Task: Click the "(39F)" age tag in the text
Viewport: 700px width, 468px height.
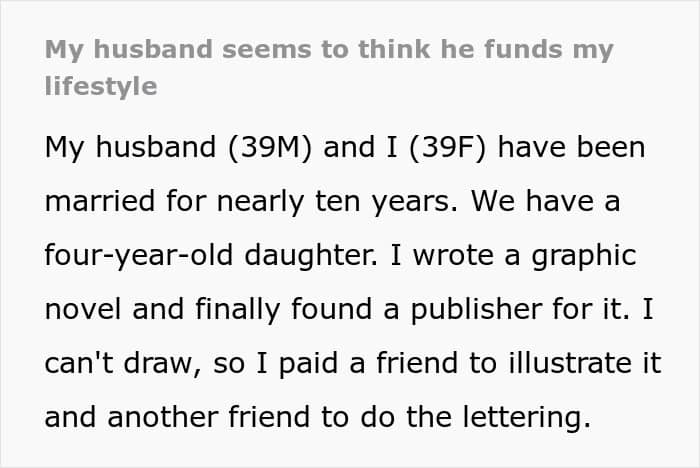Action: pyautogui.click(x=446, y=147)
